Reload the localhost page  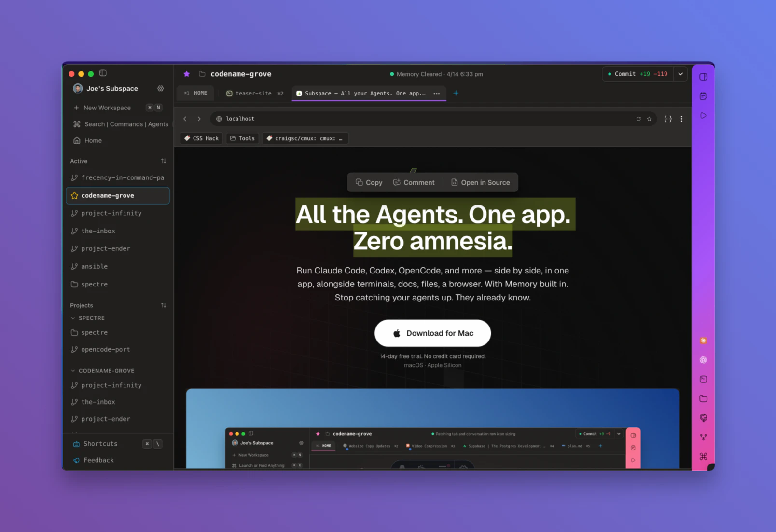click(638, 119)
